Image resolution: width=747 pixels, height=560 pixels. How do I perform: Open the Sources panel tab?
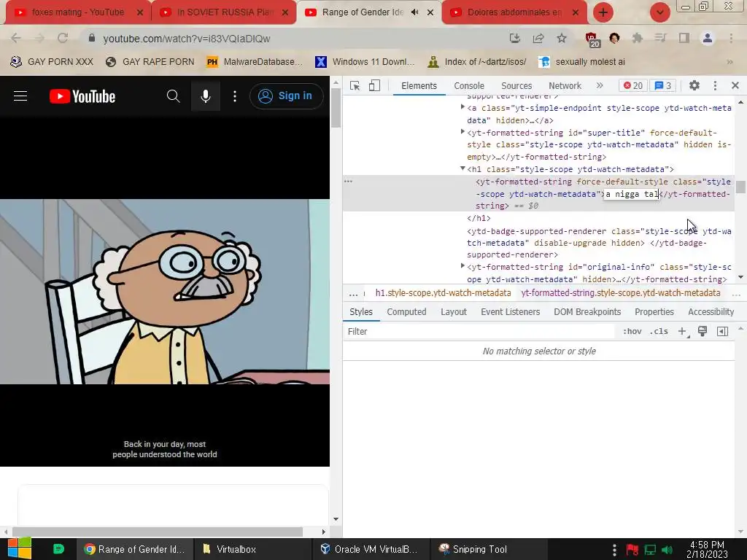click(516, 86)
